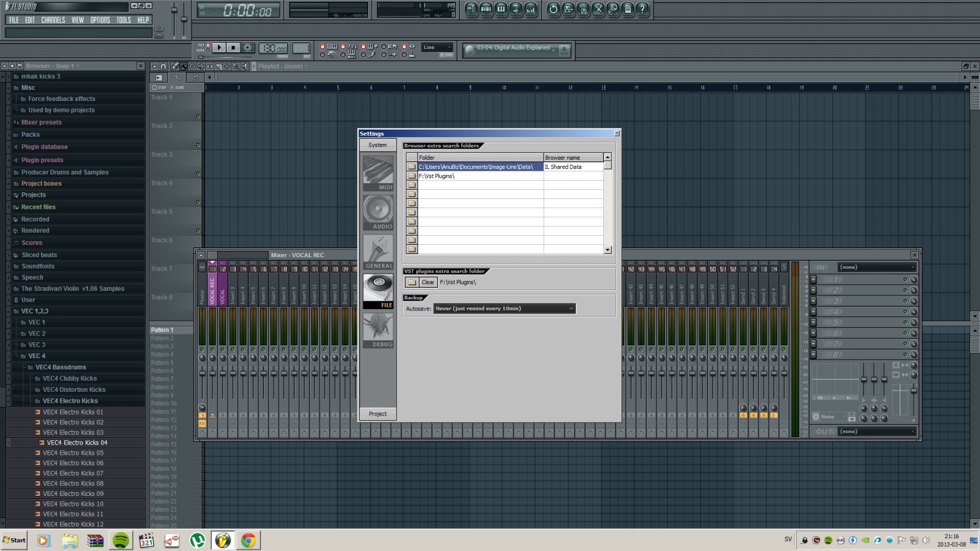
Task: Open the EDIT menu
Action: click(x=30, y=20)
